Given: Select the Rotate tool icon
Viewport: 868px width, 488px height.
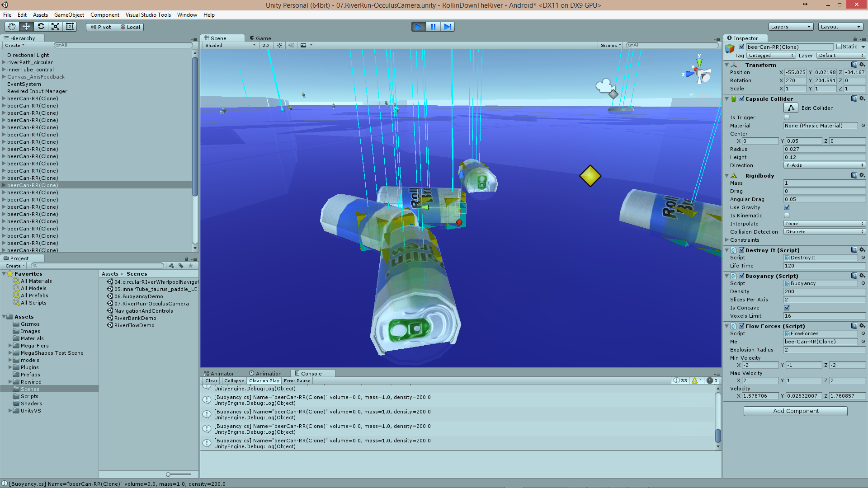Looking at the screenshot, I should point(41,27).
